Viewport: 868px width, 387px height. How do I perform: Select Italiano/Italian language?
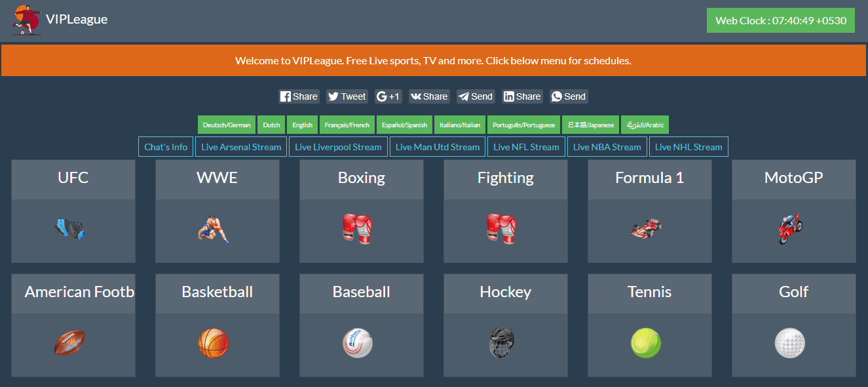click(460, 125)
